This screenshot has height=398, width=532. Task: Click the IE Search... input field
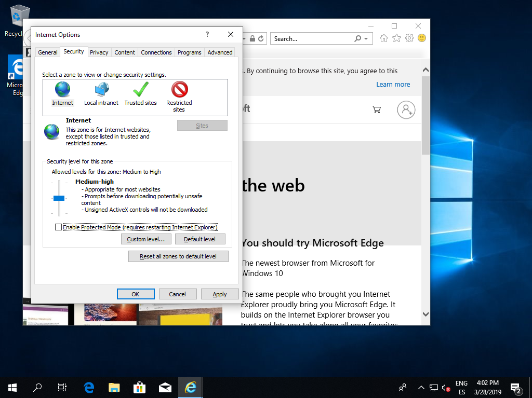(x=312, y=38)
